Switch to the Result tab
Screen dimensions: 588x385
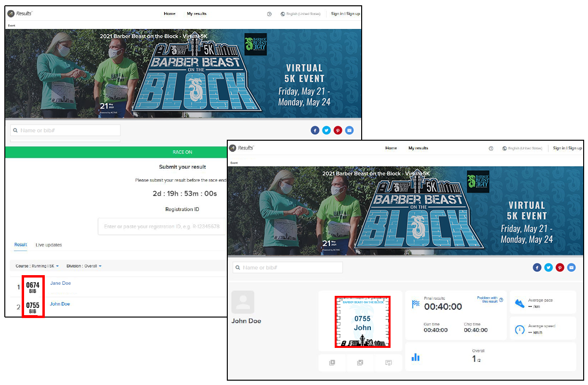coord(21,245)
